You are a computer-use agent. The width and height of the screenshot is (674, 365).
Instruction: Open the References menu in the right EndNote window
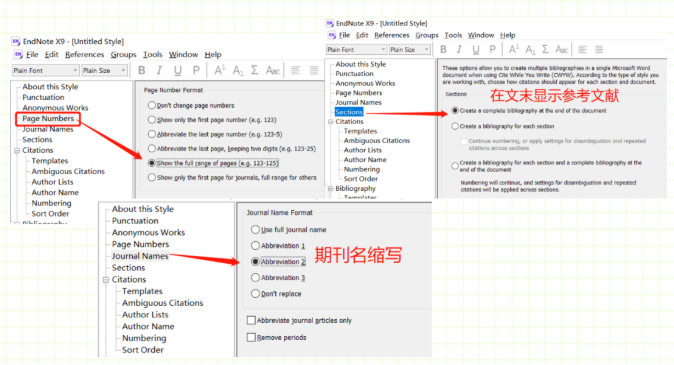(392, 35)
